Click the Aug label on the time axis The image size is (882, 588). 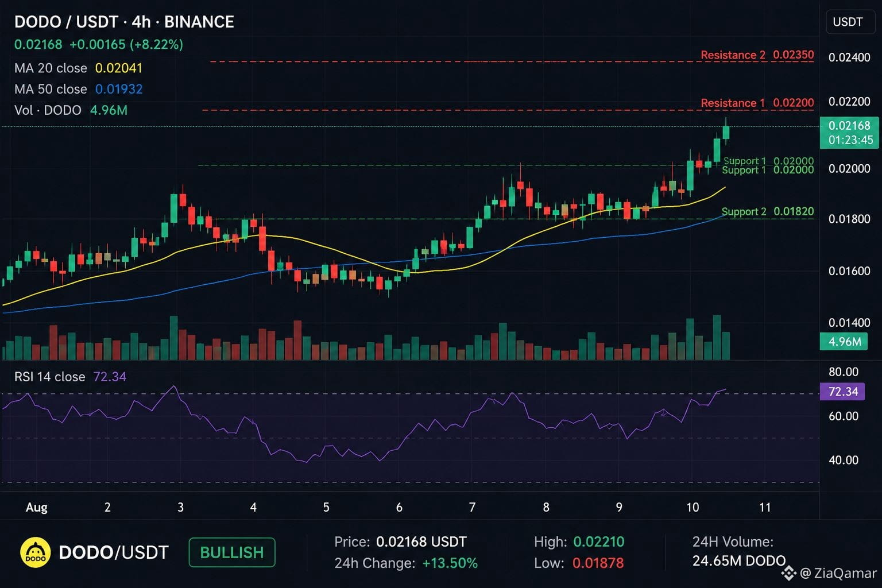tap(37, 508)
